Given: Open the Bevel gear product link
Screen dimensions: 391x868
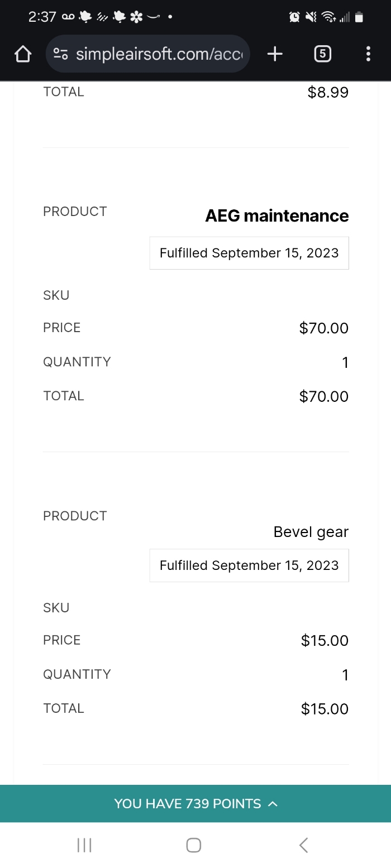Looking at the screenshot, I should click(x=311, y=532).
